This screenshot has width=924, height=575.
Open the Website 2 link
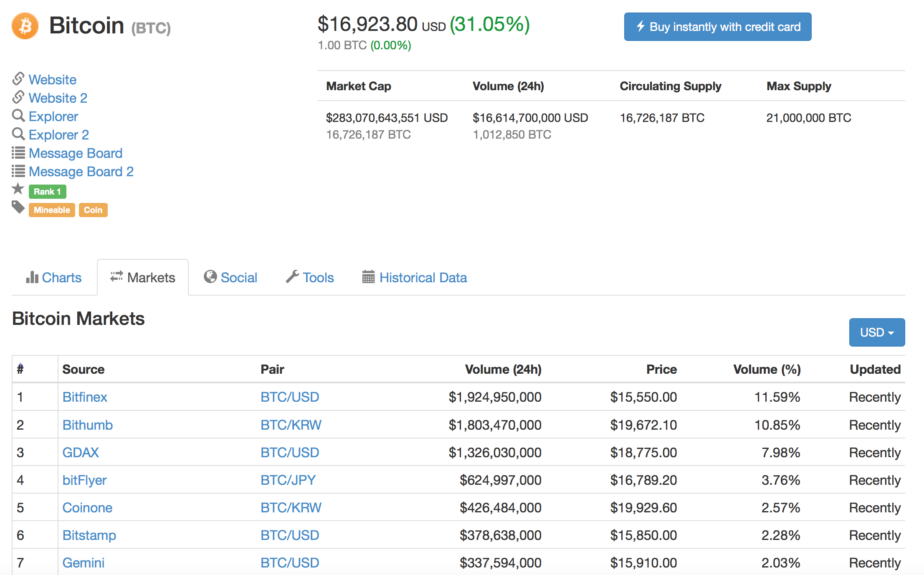(58, 98)
